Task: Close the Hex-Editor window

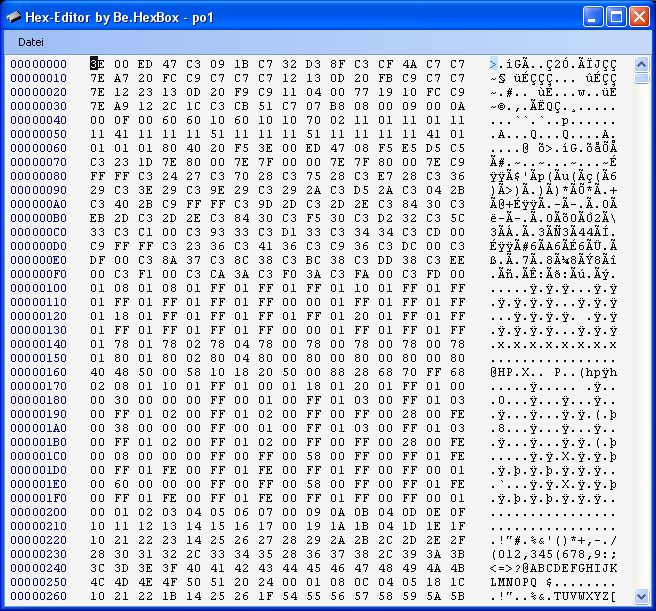Action: coord(639,16)
